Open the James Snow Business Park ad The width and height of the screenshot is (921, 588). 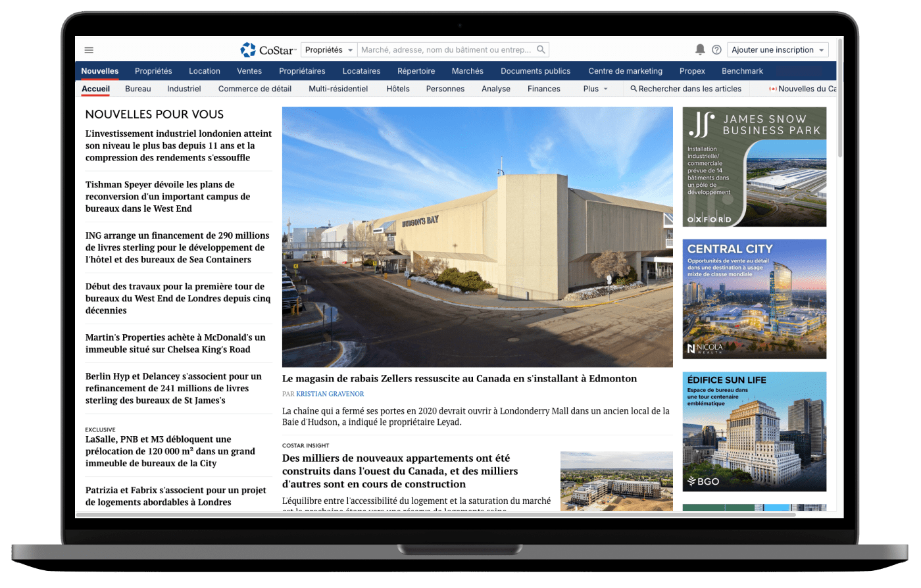pos(754,167)
